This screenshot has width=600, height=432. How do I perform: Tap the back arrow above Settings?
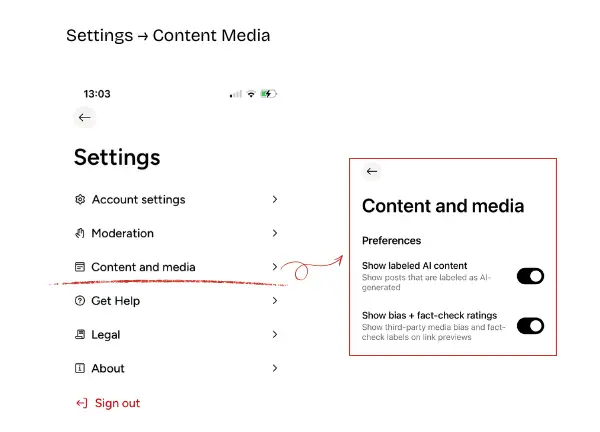tap(85, 118)
